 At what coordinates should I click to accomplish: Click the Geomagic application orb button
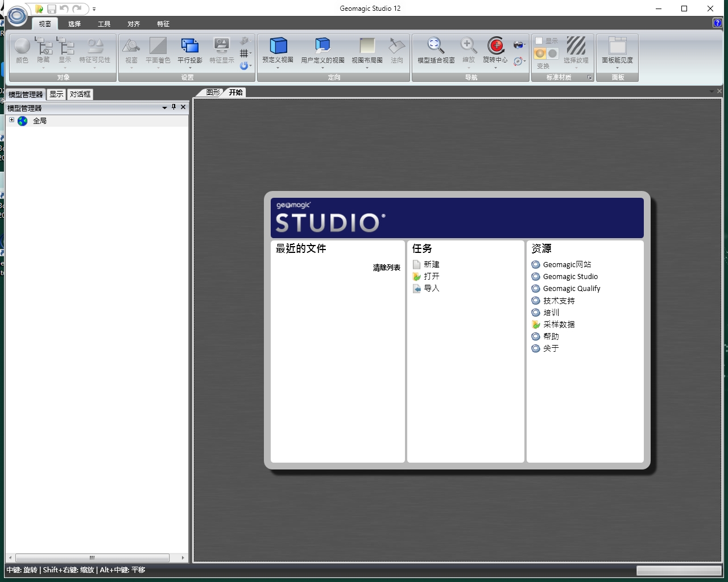(17, 16)
